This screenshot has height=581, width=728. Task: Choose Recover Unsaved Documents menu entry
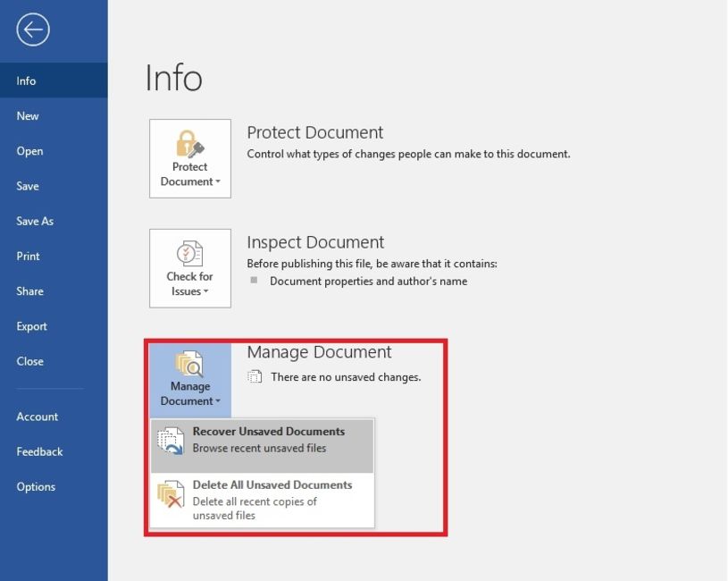tap(263, 446)
